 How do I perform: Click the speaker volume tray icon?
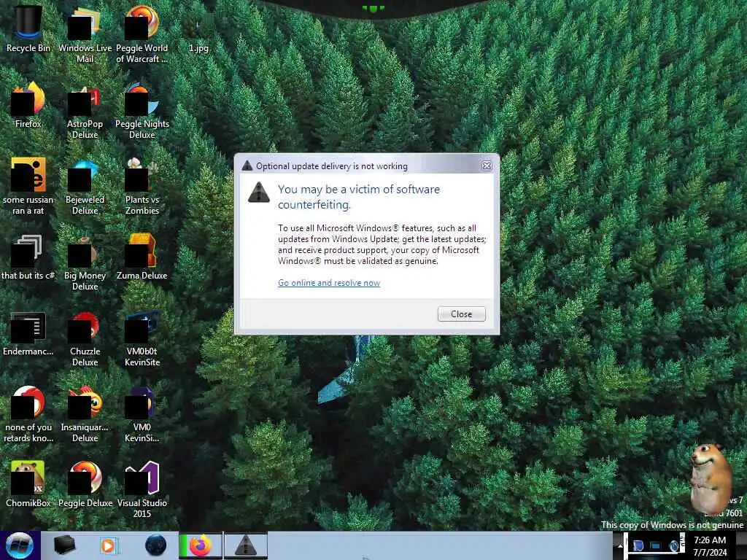click(x=673, y=545)
